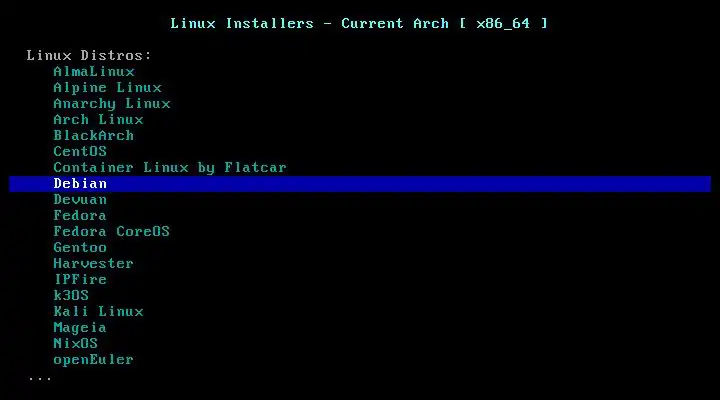Choose Harvester from the list
The width and height of the screenshot is (720, 400).
point(94,264)
